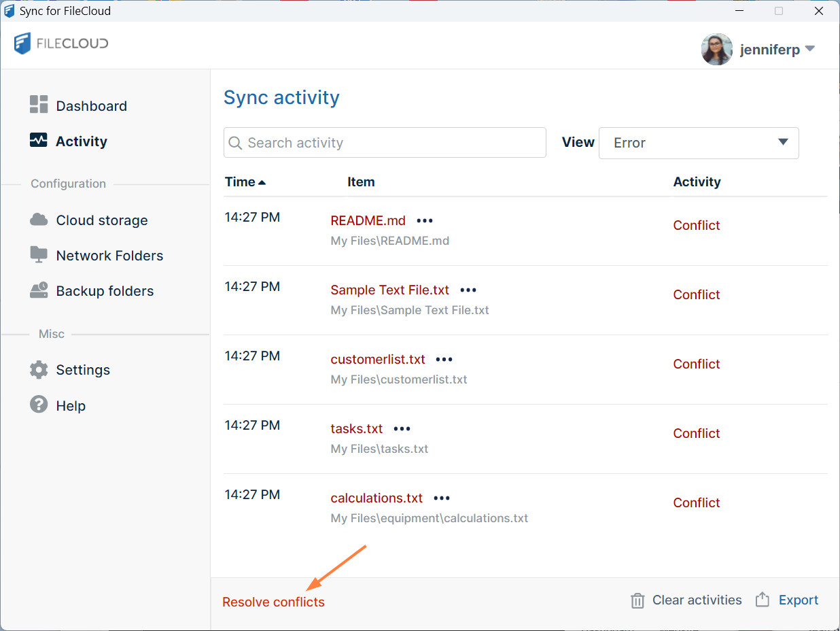Click the FileCloud logo
Viewport: 840px width, 631px height.
coord(61,44)
